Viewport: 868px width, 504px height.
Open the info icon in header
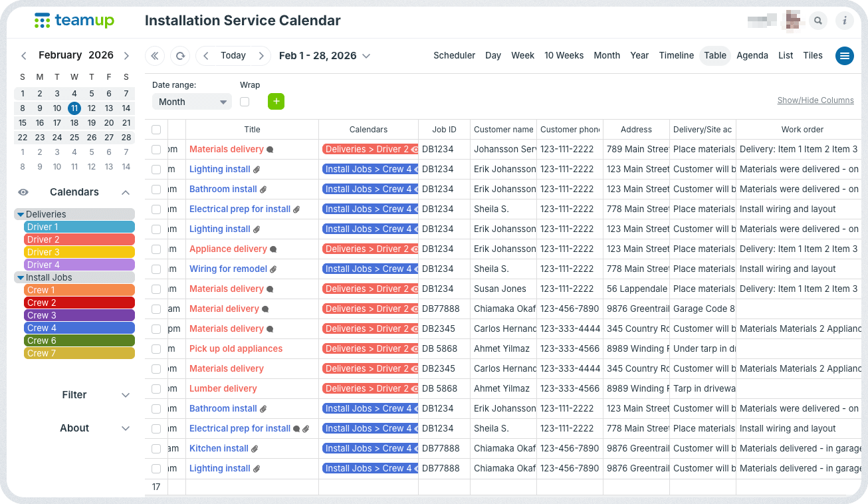(845, 21)
